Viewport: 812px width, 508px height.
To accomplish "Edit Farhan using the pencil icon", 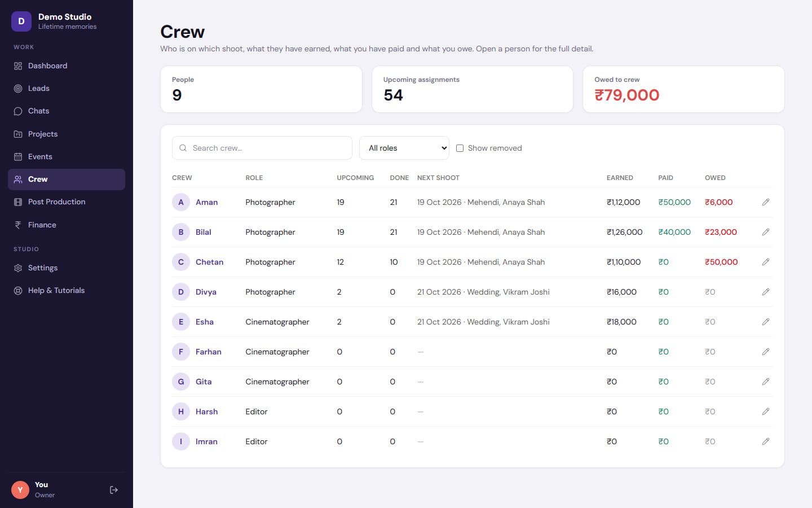I will (x=765, y=352).
